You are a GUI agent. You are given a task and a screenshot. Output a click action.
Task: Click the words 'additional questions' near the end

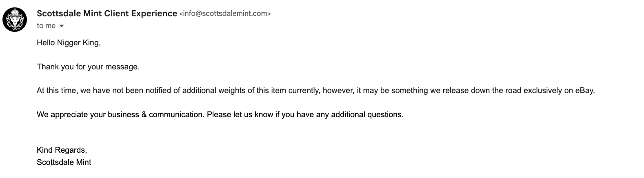[366, 115]
